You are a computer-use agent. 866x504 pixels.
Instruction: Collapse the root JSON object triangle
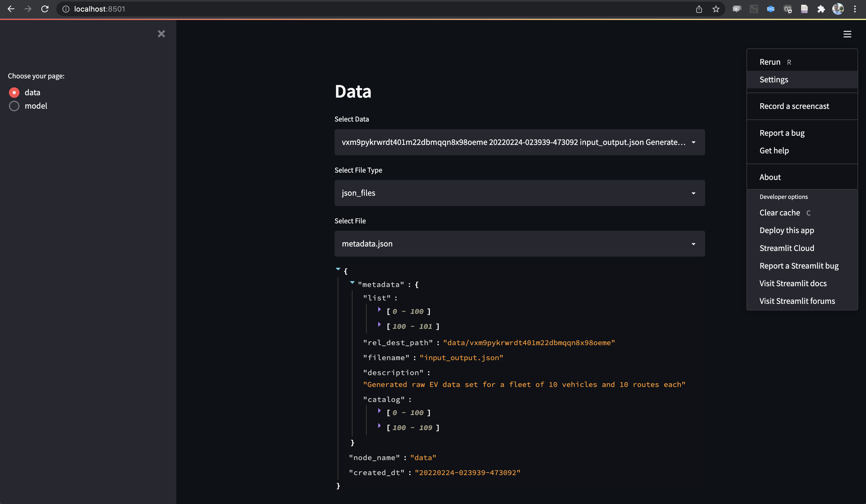click(338, 269)
